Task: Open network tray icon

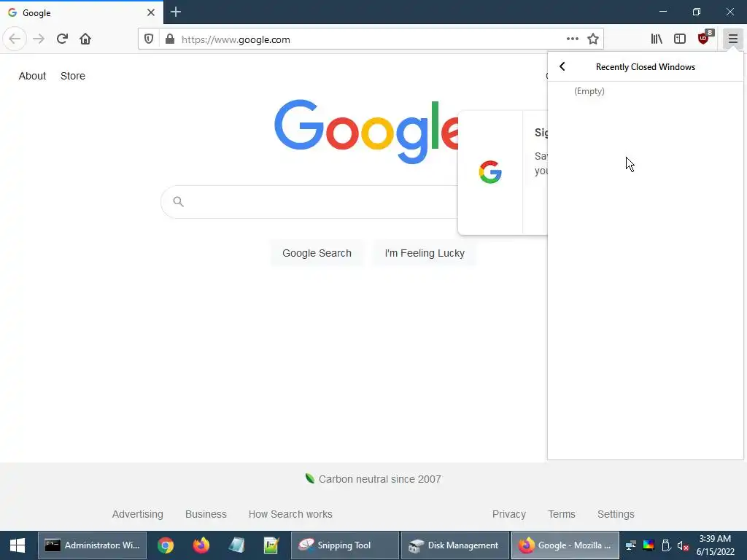Action: click(631, 545)
